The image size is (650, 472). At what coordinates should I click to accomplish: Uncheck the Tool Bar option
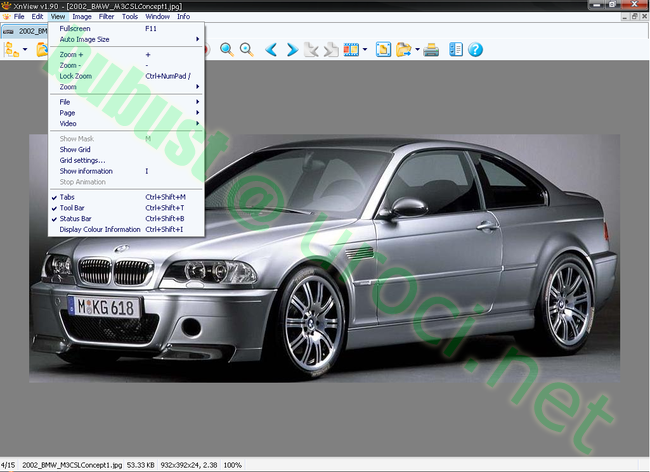[x=126, y=208]
